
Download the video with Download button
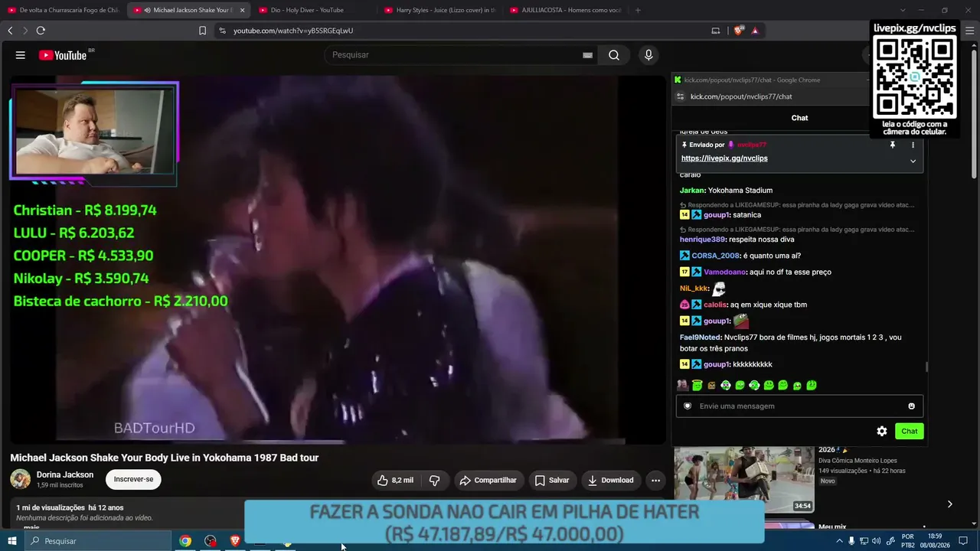pos(610,481)
